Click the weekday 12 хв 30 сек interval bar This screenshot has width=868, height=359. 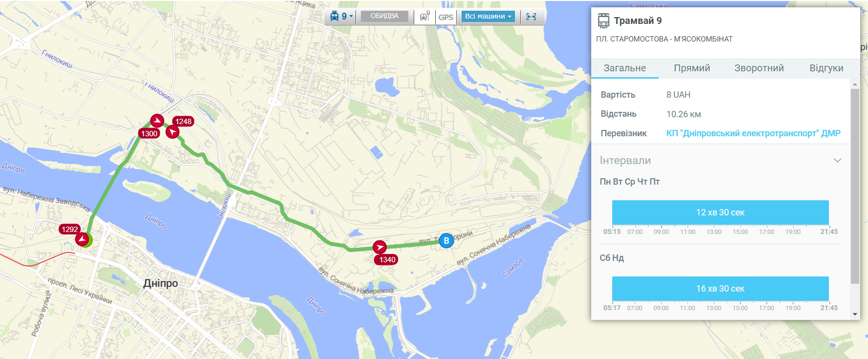tap(720, 212)
